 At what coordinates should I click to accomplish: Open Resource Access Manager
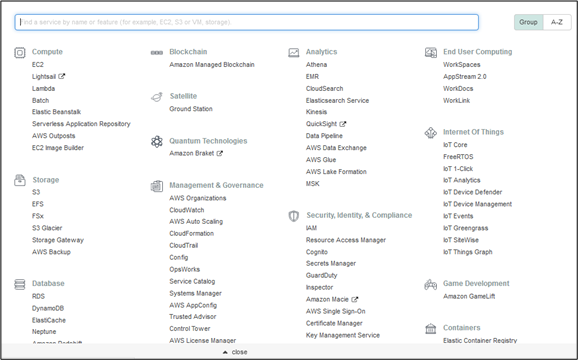tap(346, 240)
